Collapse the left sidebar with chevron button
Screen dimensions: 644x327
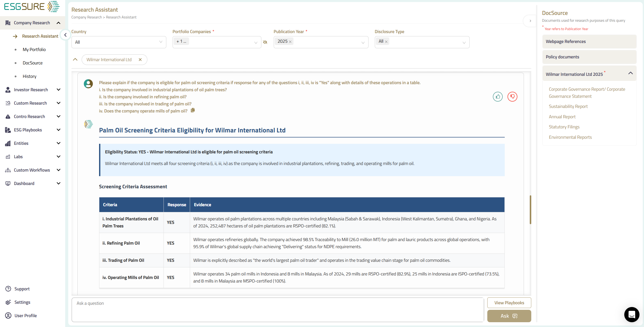point(65,35)
